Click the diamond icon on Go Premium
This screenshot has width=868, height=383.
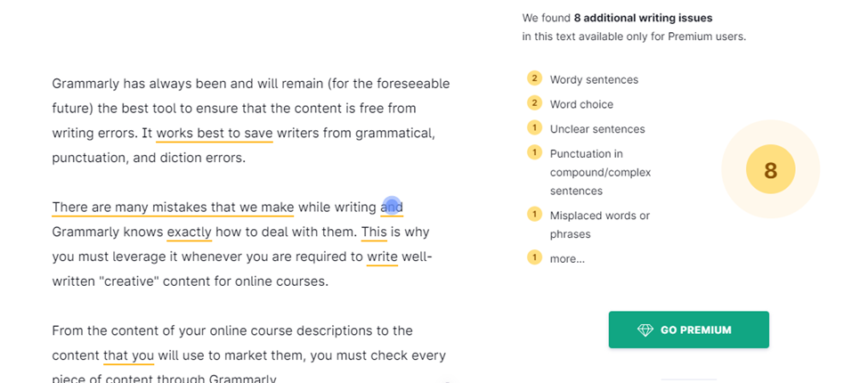click(645, 330)
